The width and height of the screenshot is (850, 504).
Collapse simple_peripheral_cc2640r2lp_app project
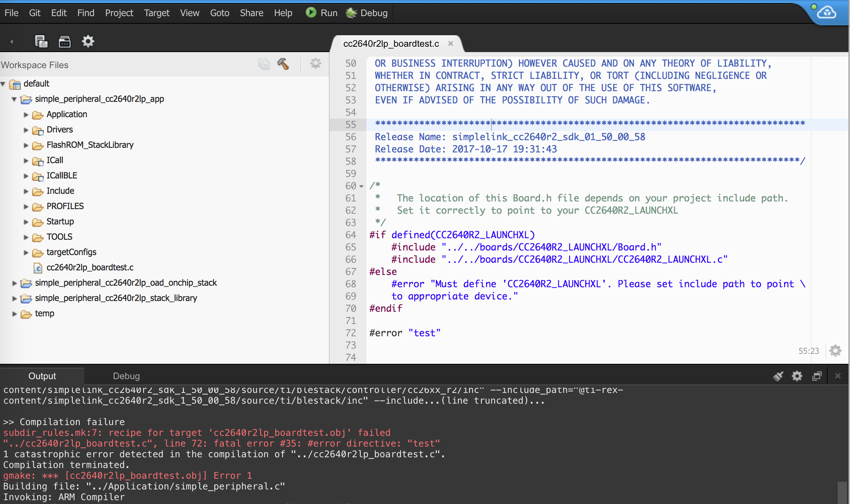point(14,99)
